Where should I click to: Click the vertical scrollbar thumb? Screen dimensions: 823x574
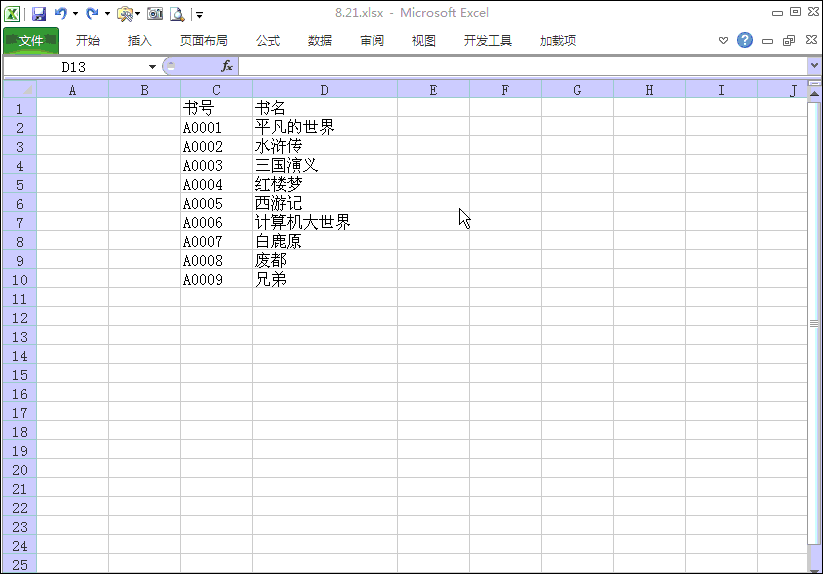click(814, 323)
